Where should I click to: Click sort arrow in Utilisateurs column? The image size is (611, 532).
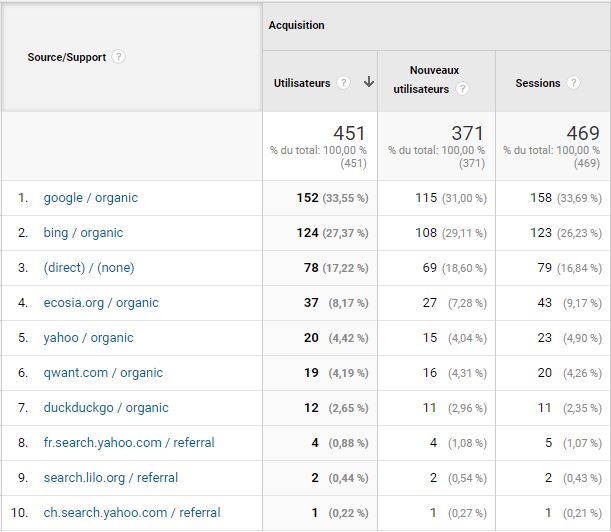(x=369, y=82)
